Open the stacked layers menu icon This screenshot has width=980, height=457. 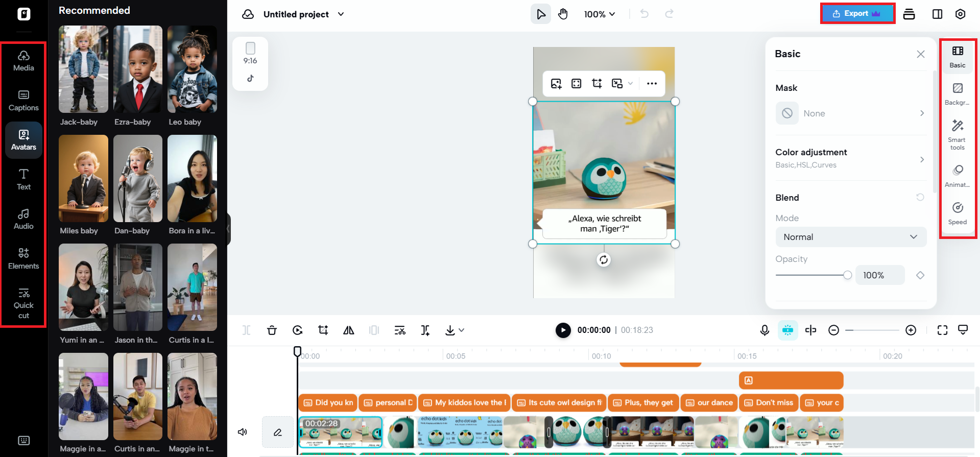click(x=909, y=14)
